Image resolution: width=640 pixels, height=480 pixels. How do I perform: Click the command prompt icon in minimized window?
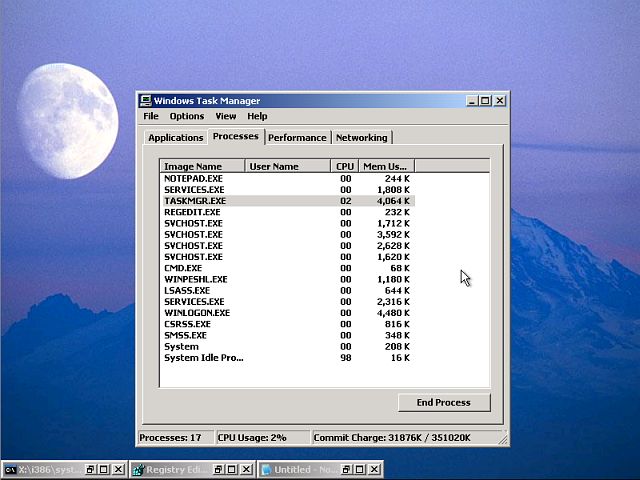(x=10, y=470)
